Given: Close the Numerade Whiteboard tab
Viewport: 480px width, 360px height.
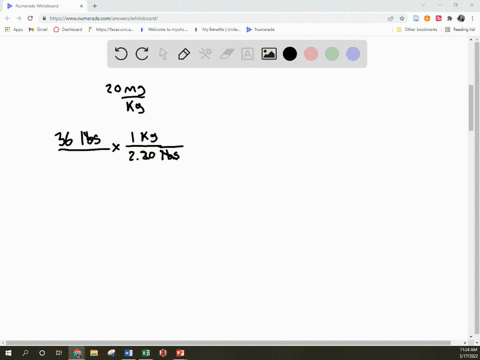Looking at the screenshot, I should coord(81,6).
